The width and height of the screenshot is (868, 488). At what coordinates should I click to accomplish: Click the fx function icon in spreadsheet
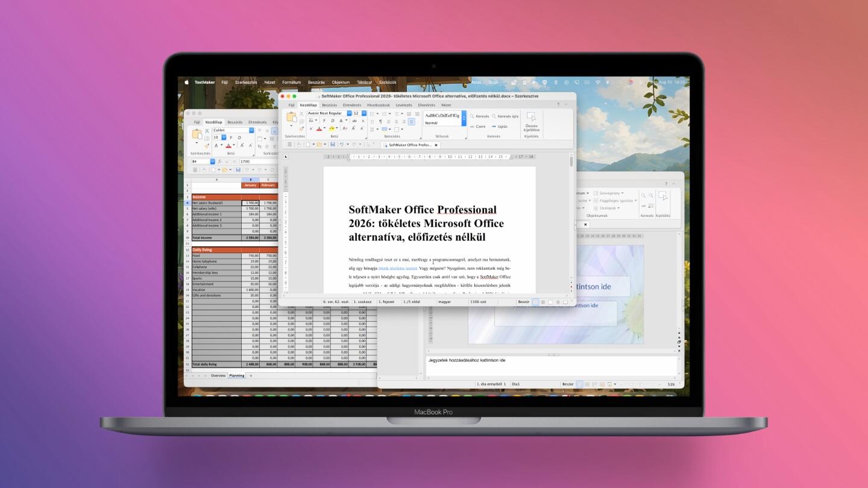pyautogui.click(x=219, y=161)
